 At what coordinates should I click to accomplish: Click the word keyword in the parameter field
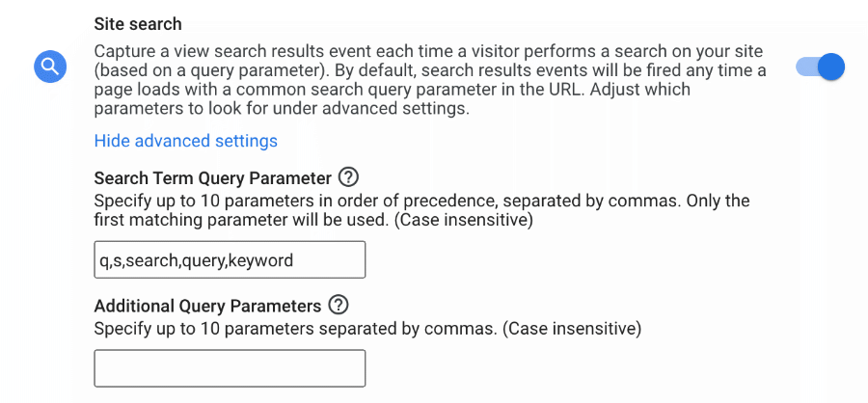click(260, 259)
